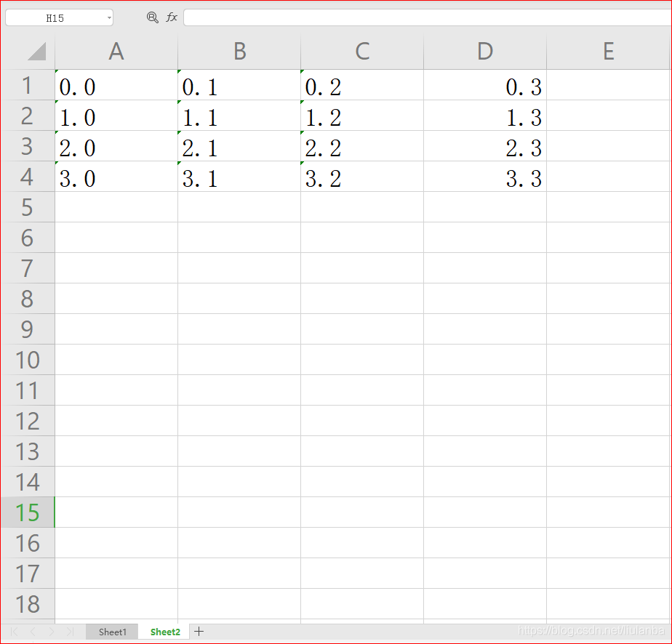
Task: Select the Sheet2 tab
Action: (x=165, y=632)
